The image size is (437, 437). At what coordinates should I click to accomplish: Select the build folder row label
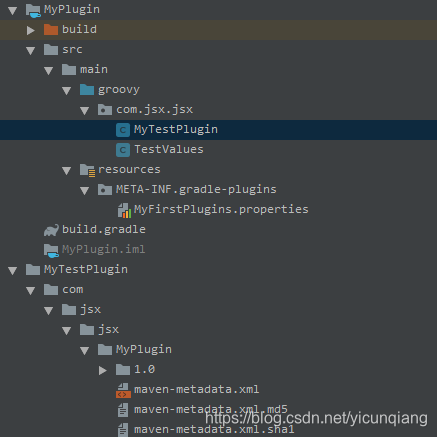coord(79,29)
